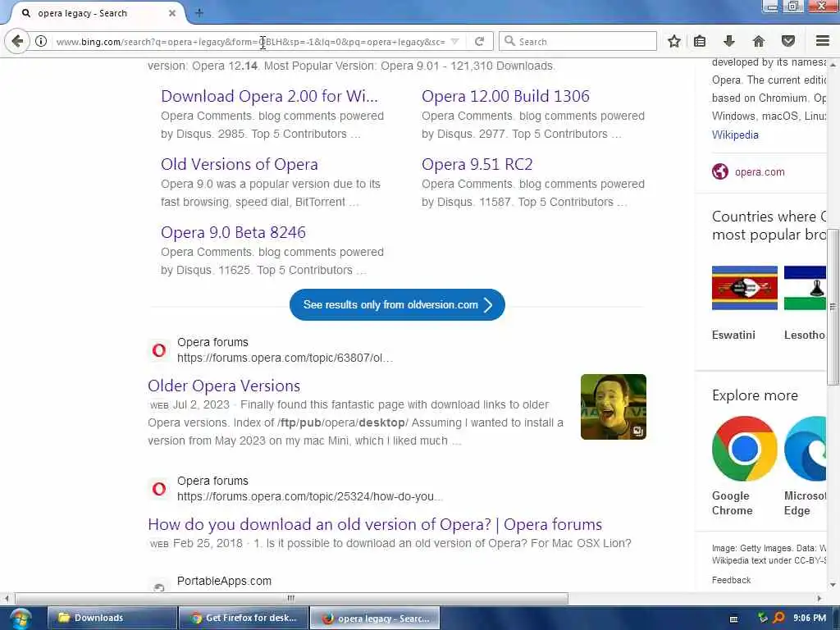Switch to Downloads folder in taskbar
This screenshot has height=630, width=840.
point(112,618)
